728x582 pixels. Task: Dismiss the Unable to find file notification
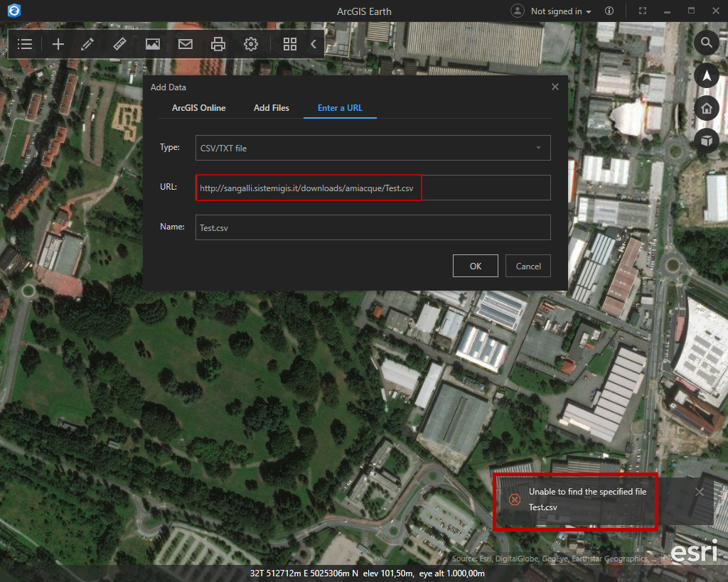click(700, 492)
